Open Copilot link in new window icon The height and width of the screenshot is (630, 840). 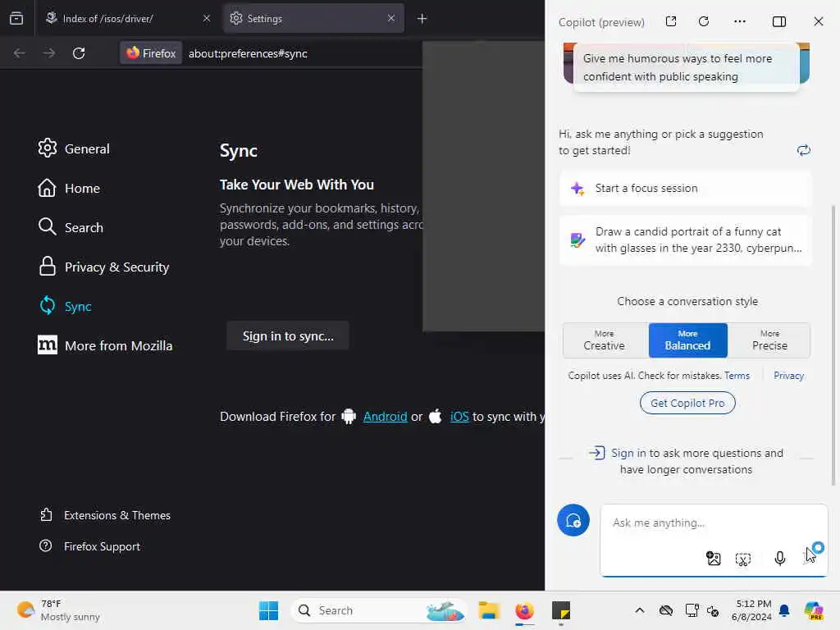(x=671, y=21)
